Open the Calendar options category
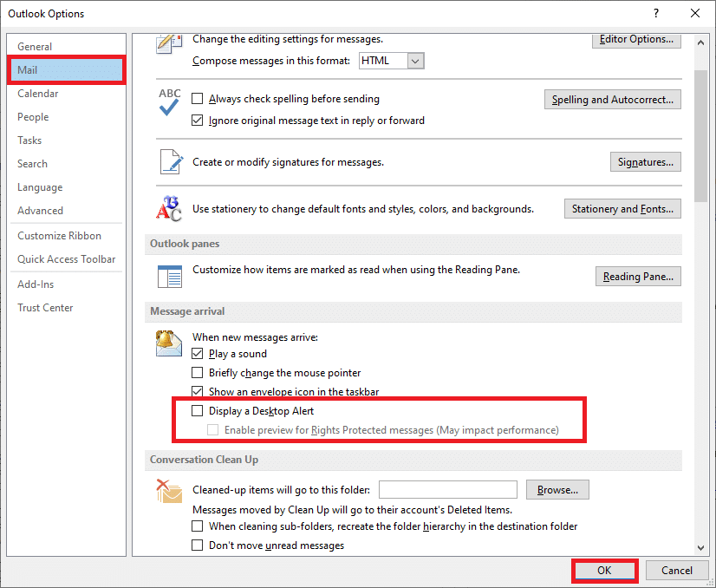Screen dimensions: 716x588 pos(66,94)
